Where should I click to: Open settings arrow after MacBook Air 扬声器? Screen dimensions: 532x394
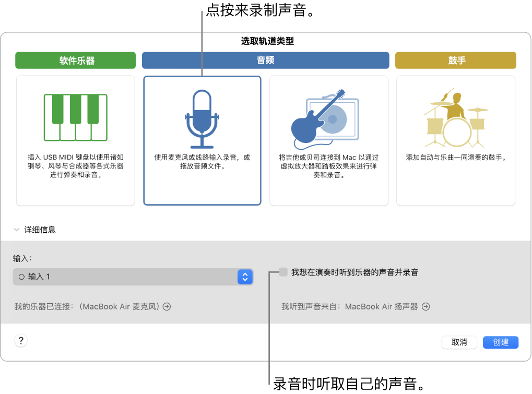tap(425, 306)
